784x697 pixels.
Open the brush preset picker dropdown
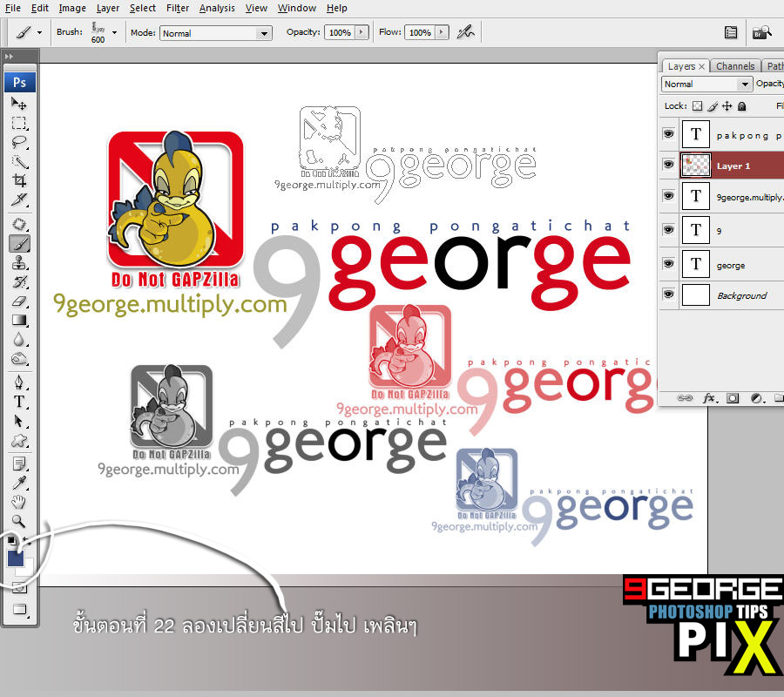(114, 33)
